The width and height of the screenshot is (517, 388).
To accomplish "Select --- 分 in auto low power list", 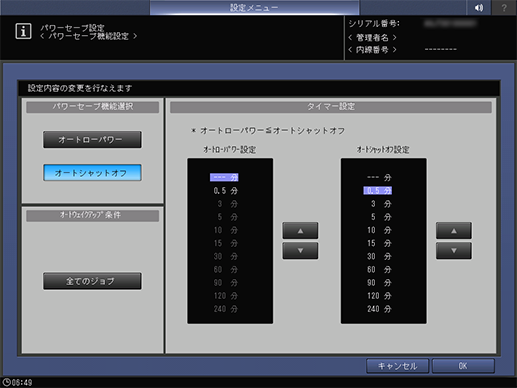I will click(224, 177).
